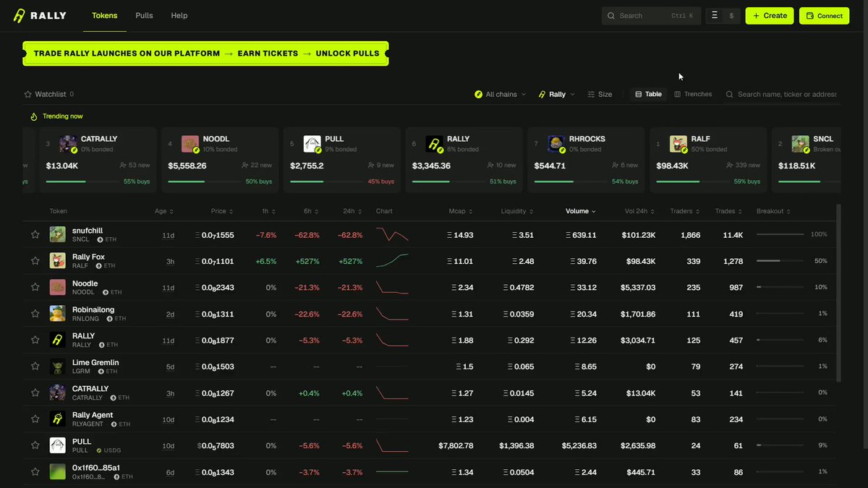
Task: Click the snufchill breakout progress bar
Action: click(780, 235)
